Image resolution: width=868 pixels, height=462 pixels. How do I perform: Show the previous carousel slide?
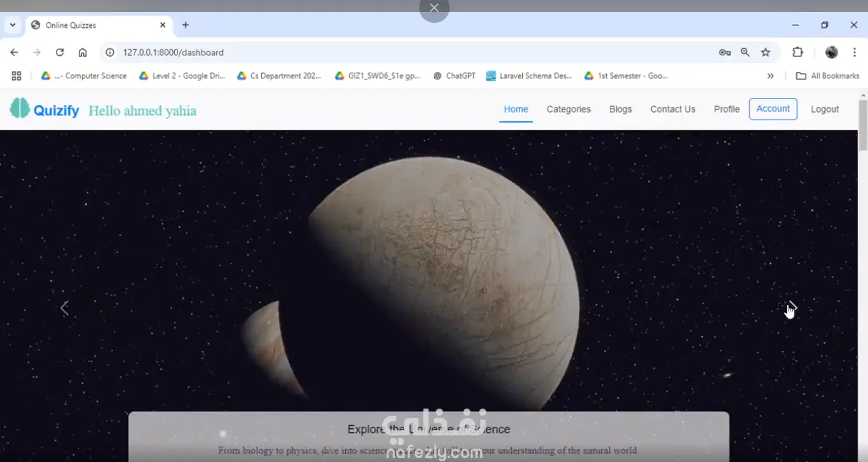click(64, 308)
